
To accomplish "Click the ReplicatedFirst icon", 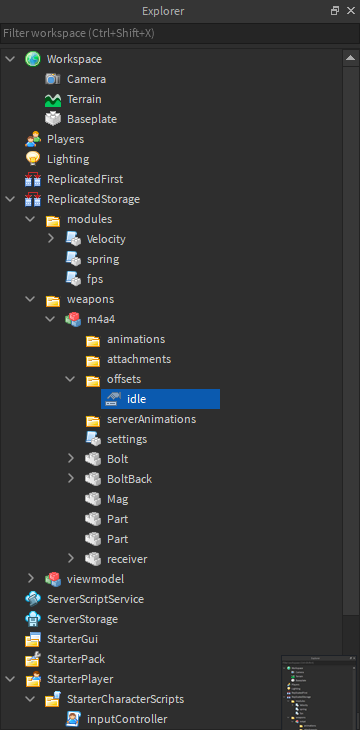I will pyautogui.click(x=33, y=179).
